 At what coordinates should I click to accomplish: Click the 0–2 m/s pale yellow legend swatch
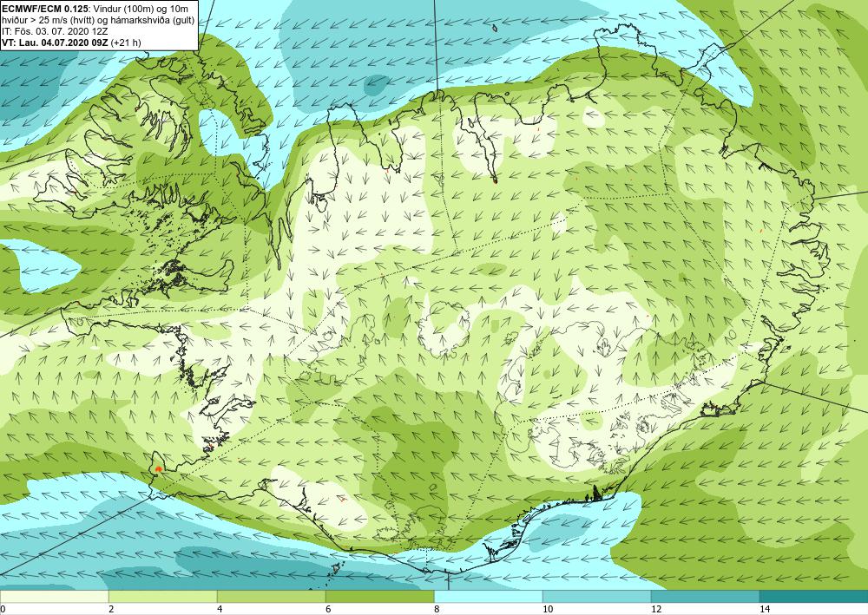coord(54,596)
